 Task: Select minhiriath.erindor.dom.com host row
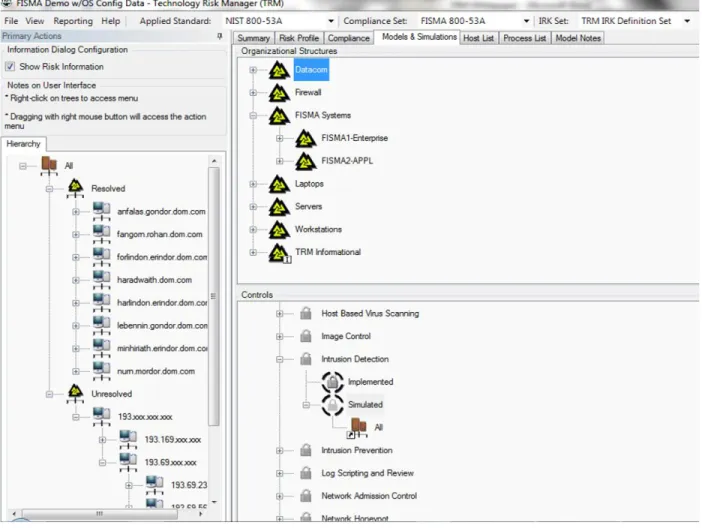coord(162,348)
